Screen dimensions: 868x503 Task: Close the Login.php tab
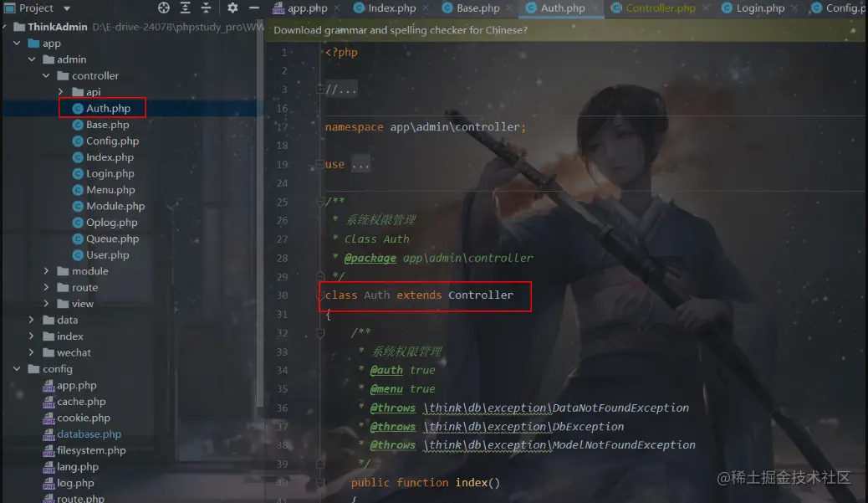[794, 8]
